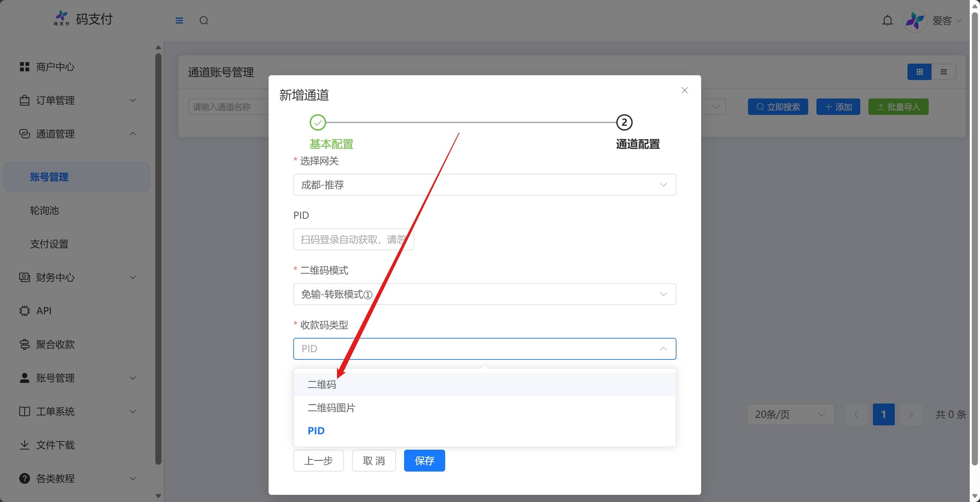
Task: Click 添加 button
Action: pos(838,107)
